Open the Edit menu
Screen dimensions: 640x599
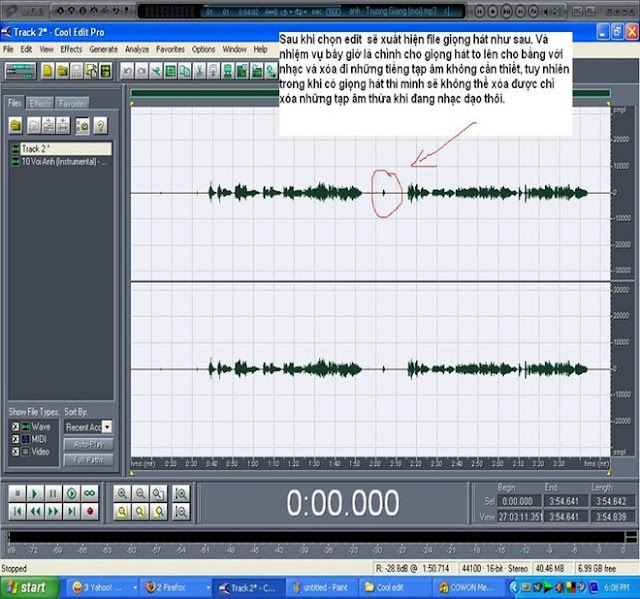pyautogui.click(x=26, y=49)
